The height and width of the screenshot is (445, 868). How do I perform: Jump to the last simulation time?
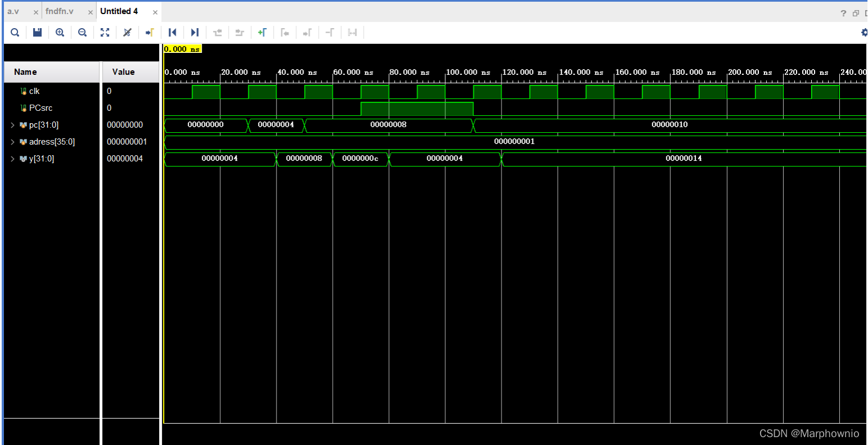click(x=195, y=33)
